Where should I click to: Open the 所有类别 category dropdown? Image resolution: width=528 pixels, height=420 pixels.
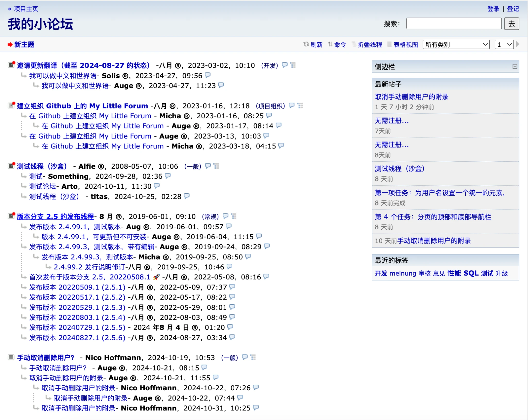456,45
